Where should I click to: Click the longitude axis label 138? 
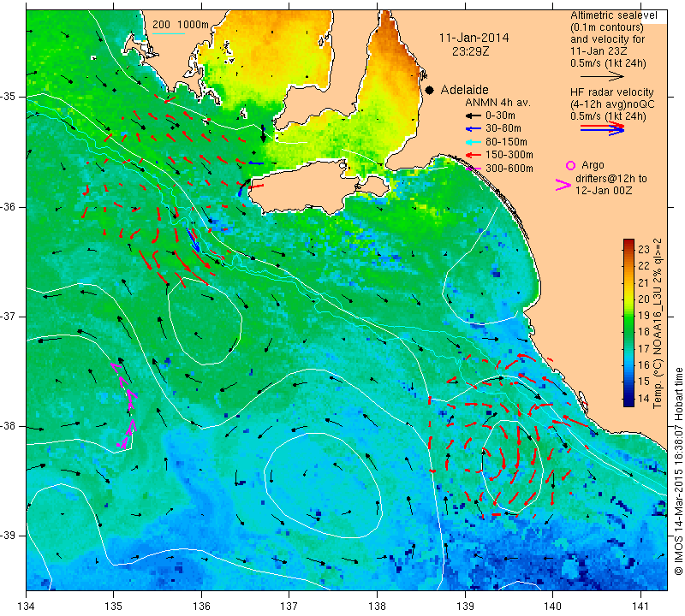[x=377, y=607]
